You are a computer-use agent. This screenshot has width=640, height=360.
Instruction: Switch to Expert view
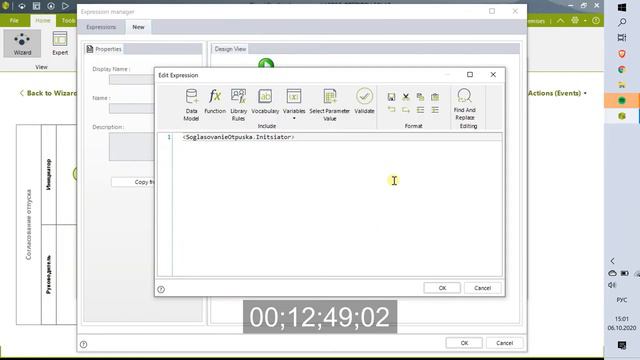tap(60, 44)
